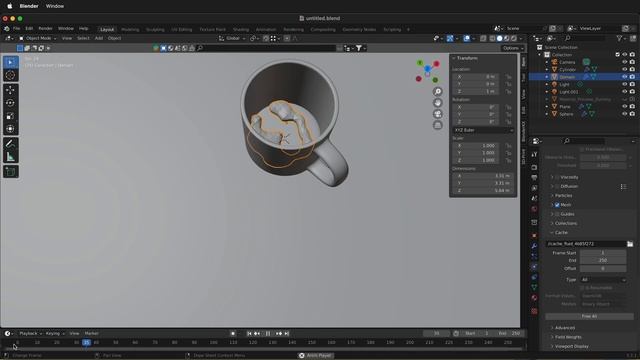
Task: Open the Render menu
Action: pos(45,29)
